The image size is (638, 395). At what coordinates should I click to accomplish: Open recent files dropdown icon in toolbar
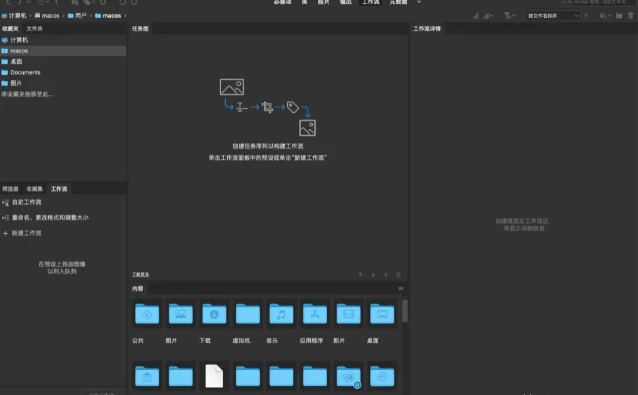click(x=605, y=15)
